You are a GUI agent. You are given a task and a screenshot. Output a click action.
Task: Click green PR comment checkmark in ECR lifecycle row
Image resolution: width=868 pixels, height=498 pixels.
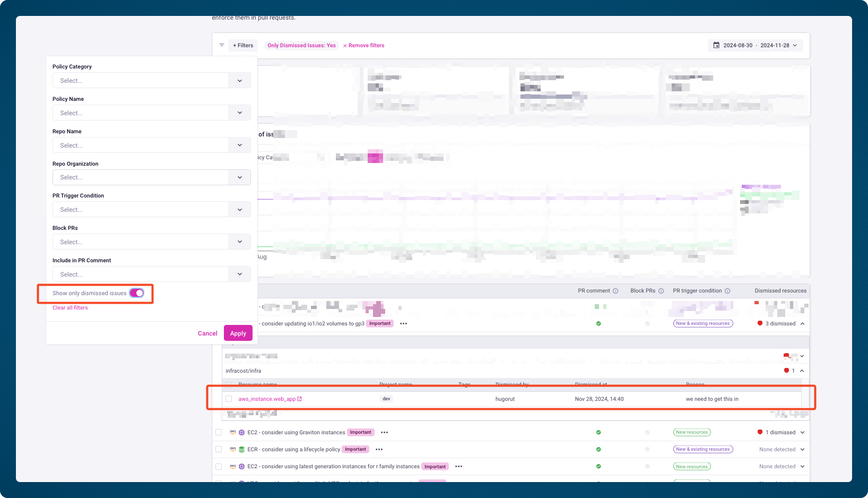point(598,449)
